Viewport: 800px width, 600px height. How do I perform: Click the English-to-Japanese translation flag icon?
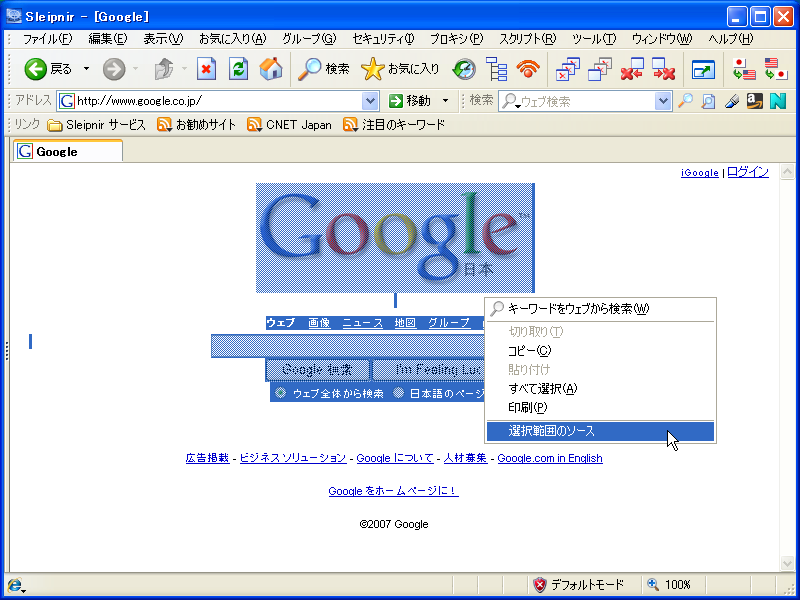coord(776,69)
